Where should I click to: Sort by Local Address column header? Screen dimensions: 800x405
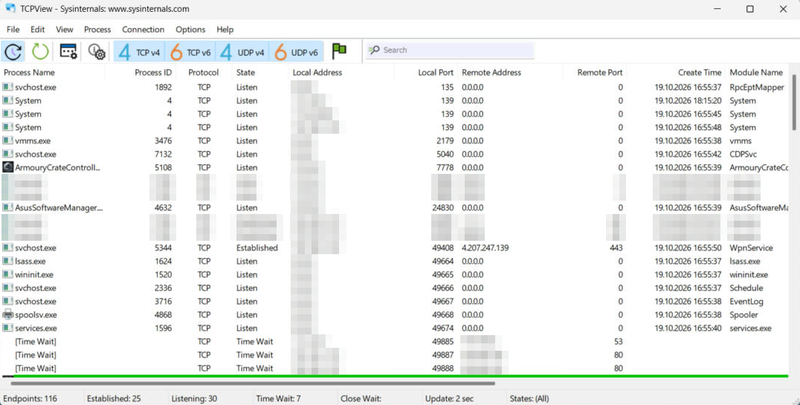click(x=317, y=72)
